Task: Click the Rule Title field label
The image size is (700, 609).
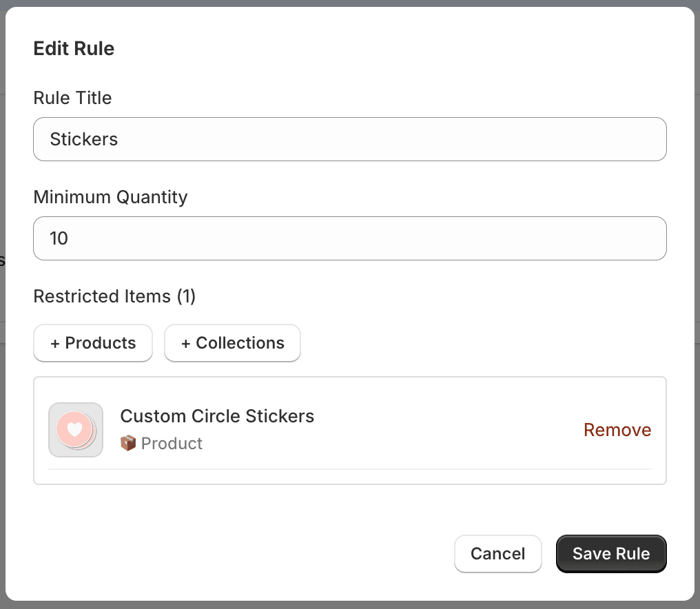Action: click(72, 98)
